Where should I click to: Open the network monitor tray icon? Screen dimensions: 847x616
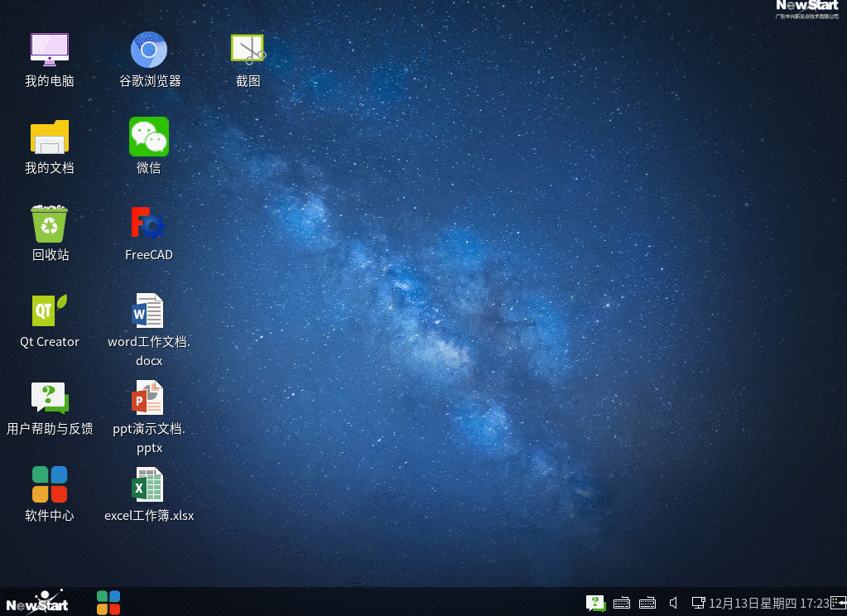[x=699, y=603]
